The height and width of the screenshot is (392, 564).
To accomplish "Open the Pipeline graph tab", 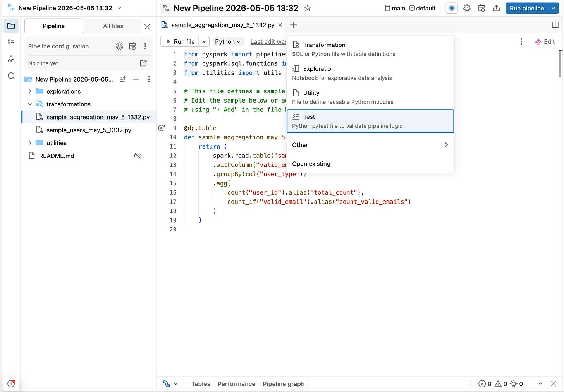I will 284,384.
